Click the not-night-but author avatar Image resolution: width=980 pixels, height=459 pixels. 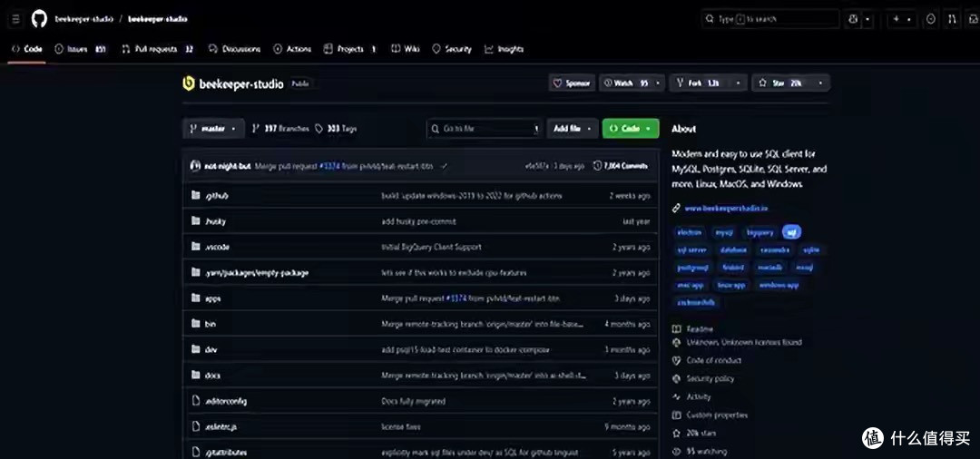coord(195,166)
